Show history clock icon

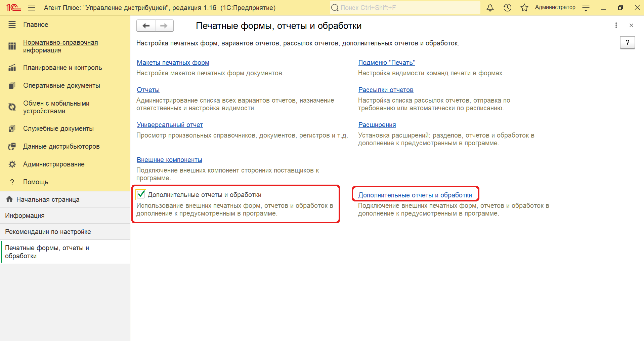click(507, 7)
